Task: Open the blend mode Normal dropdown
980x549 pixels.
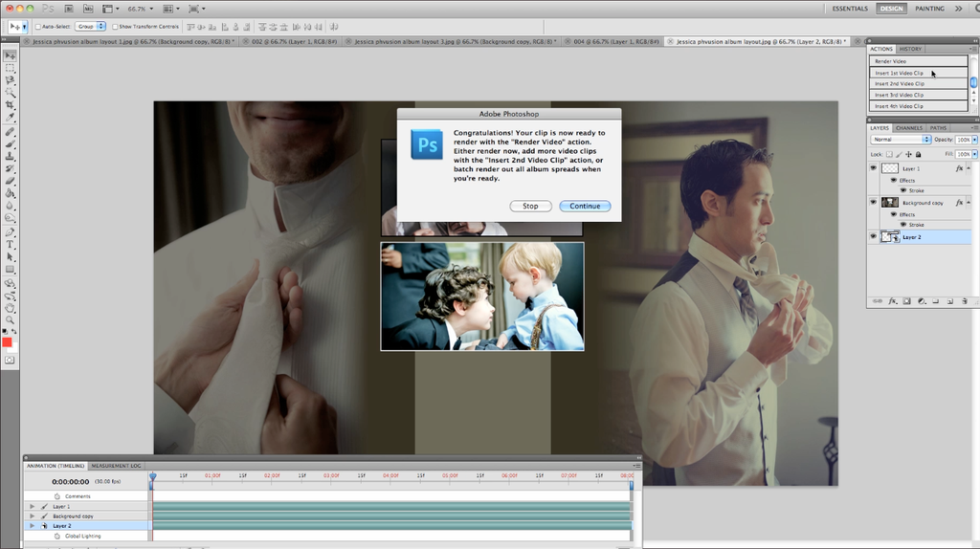Action: [901, 140]
